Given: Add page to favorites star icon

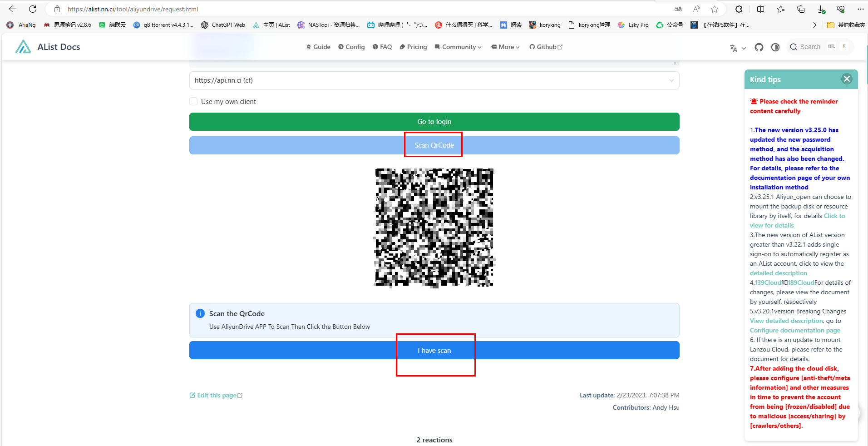Looking at the screenshot, I should click(x=715, y=9).
